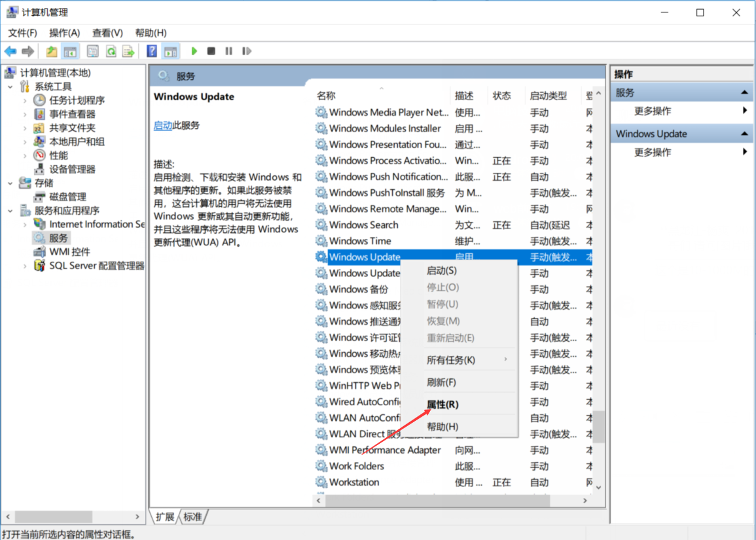Select Task Scheduler (任务计划程序) tree node
Screen dimensions: 756x540
pos(77,100)
